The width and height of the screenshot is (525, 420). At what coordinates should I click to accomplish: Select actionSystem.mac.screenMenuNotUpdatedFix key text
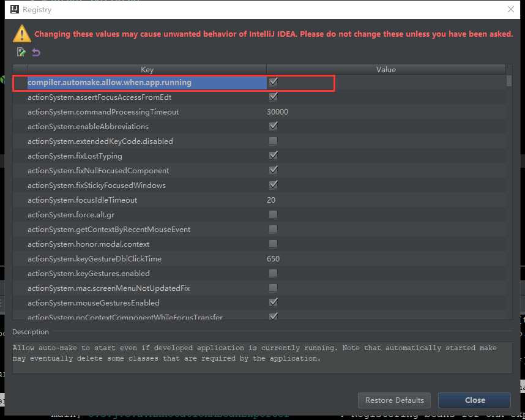[108, 288]
